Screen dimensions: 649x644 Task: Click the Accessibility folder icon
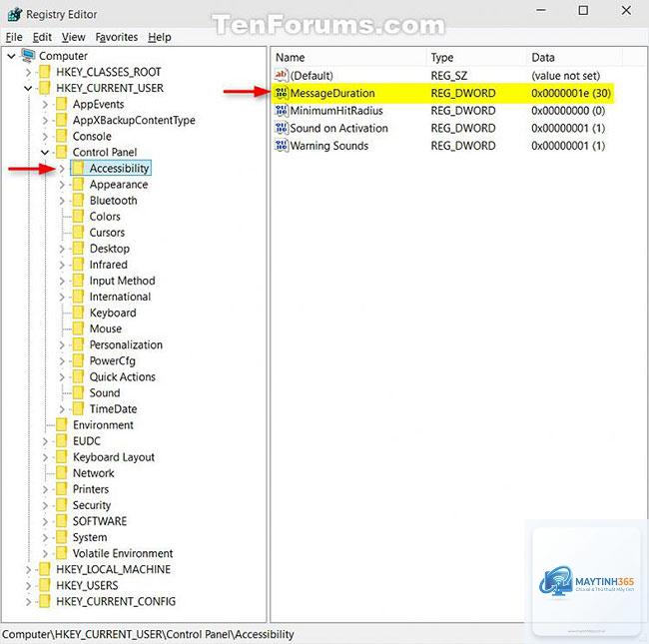78,168
